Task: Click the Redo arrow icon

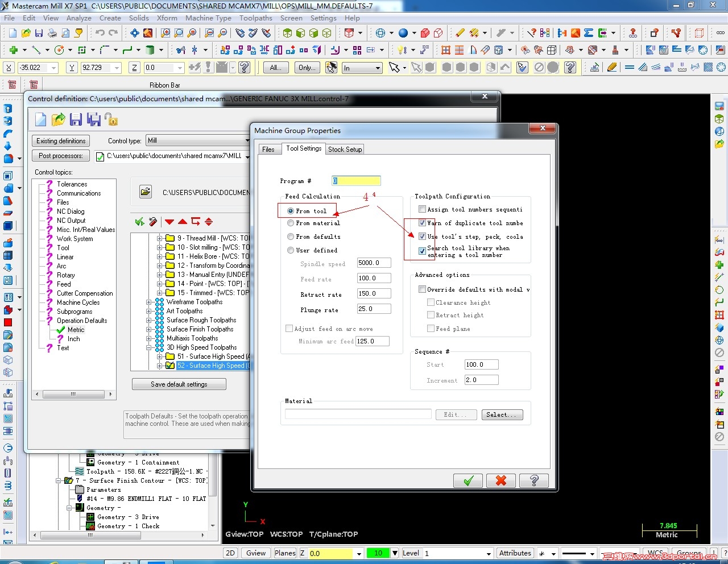Action: (114, 33)
